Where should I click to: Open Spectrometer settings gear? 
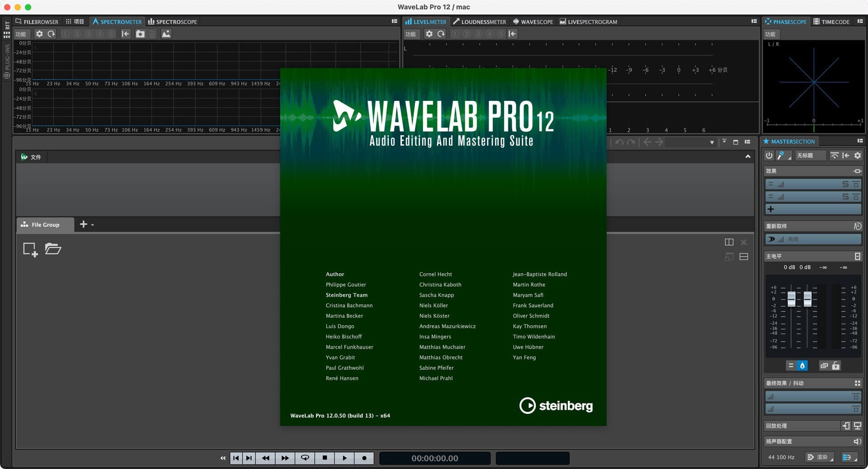point(39,34)
